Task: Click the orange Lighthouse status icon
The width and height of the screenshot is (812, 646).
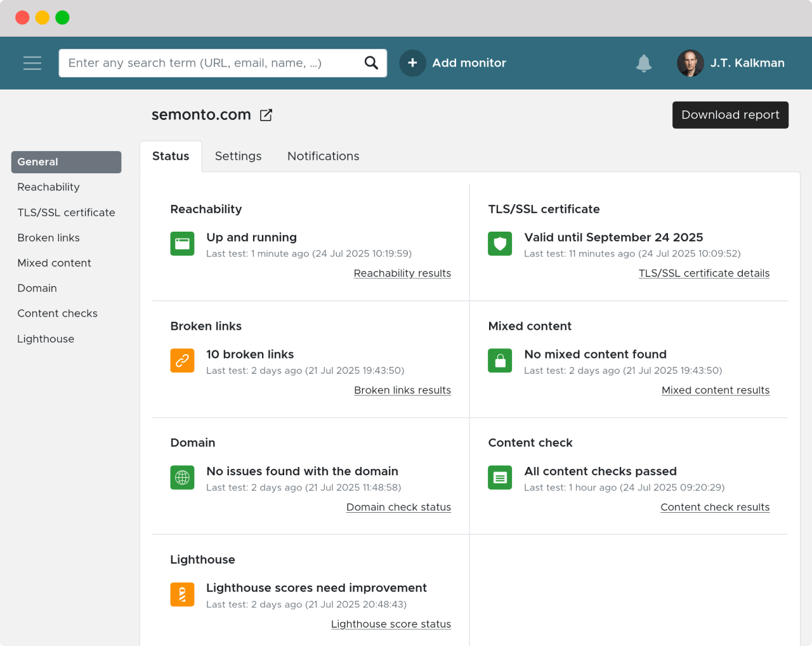Action: (182, 595)
